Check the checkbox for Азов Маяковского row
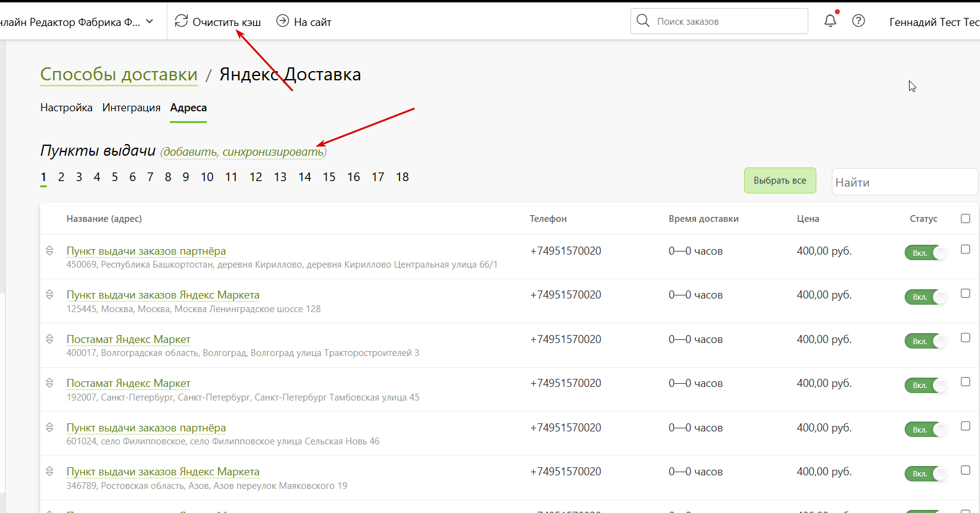The width and height of the screenshot is (980, 513). pyautogui.click(x=966, y=470)
